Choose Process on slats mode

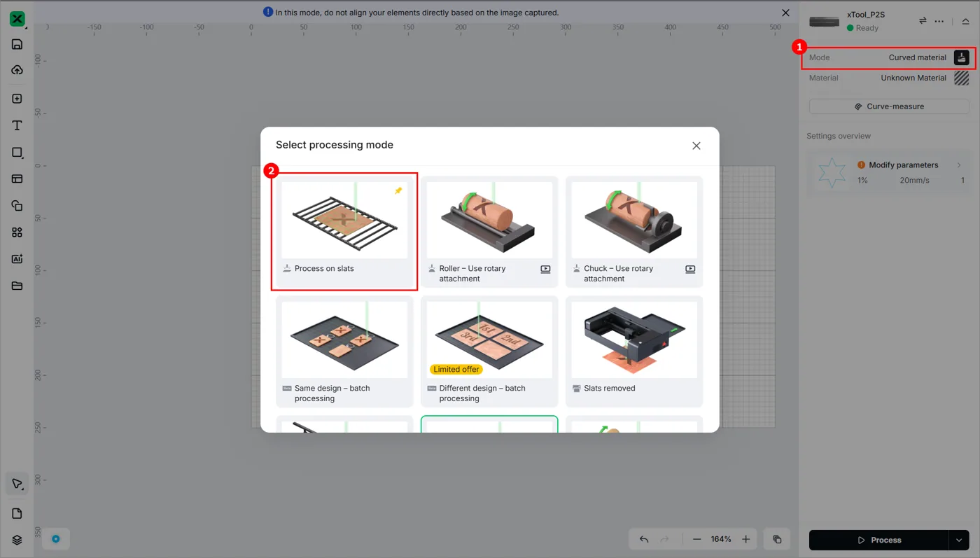click(x=344, y=231)
